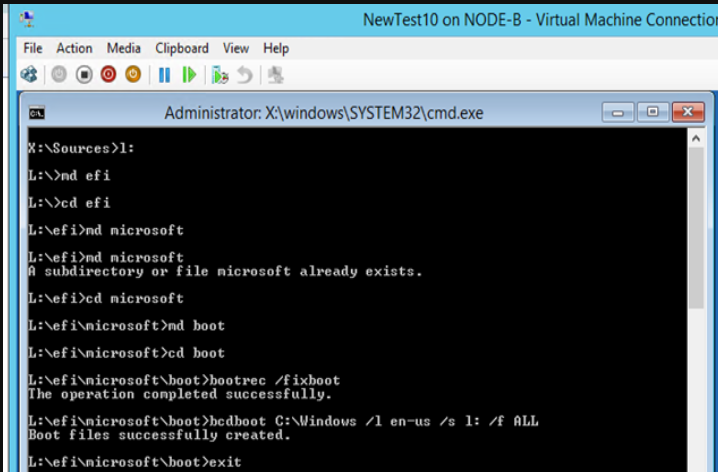The width and height of the screenshot is (718, 472).
Task: Save the VM state with orange button
Action: (x=133, y=74)
